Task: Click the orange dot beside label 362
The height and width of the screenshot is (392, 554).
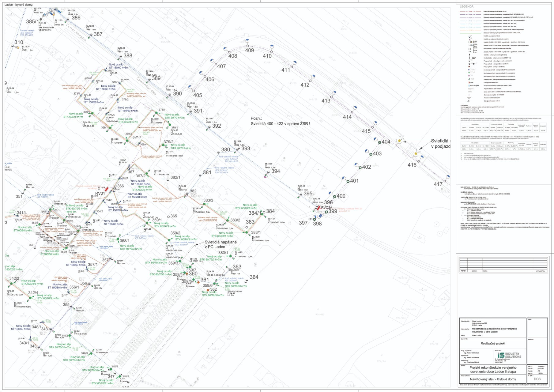Action: 208,290
